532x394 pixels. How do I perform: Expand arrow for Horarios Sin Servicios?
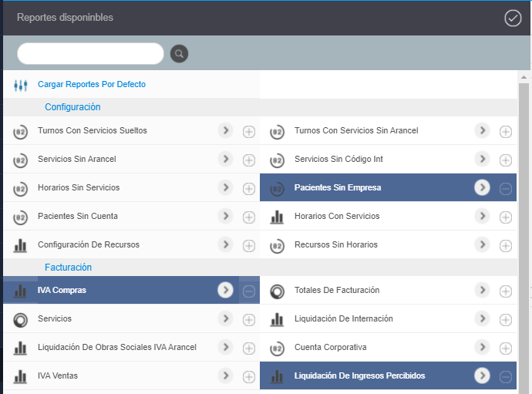click(225, 187)
